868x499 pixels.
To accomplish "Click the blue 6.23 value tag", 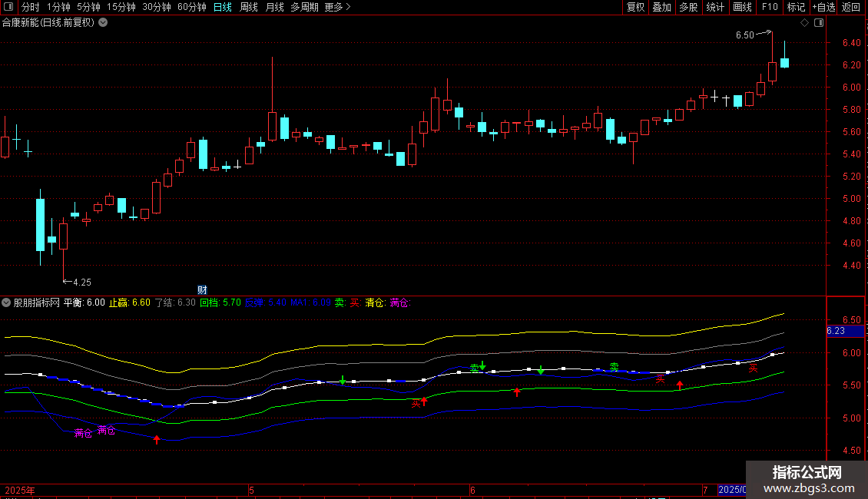I will pos(845,331).
